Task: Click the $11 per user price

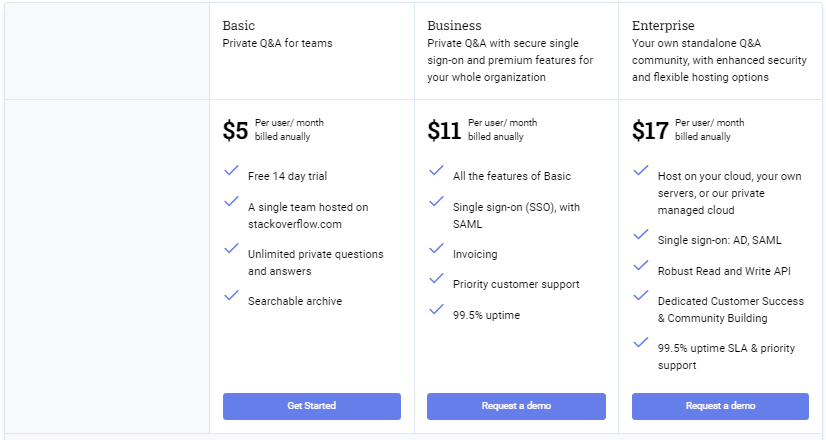Action: 444,130
